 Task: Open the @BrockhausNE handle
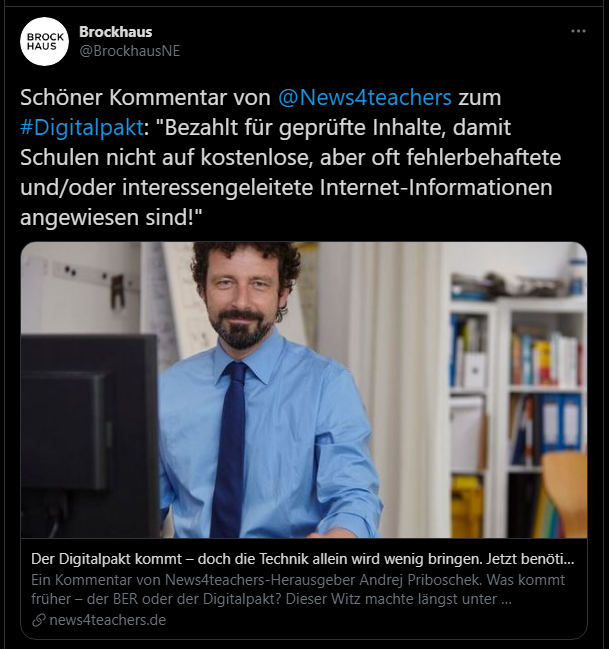130,51
